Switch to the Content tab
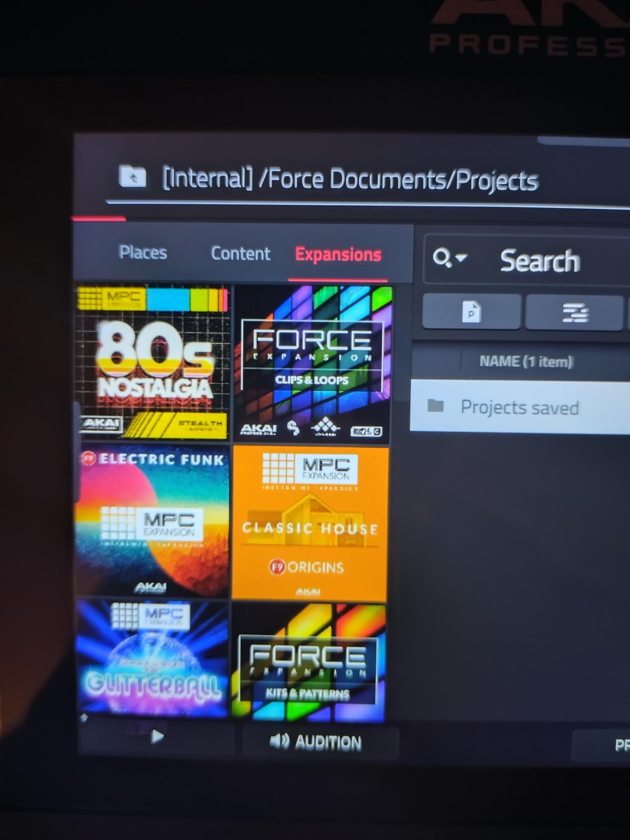The width and height of the screenshot is (630, 840). [x=241, y=254]
